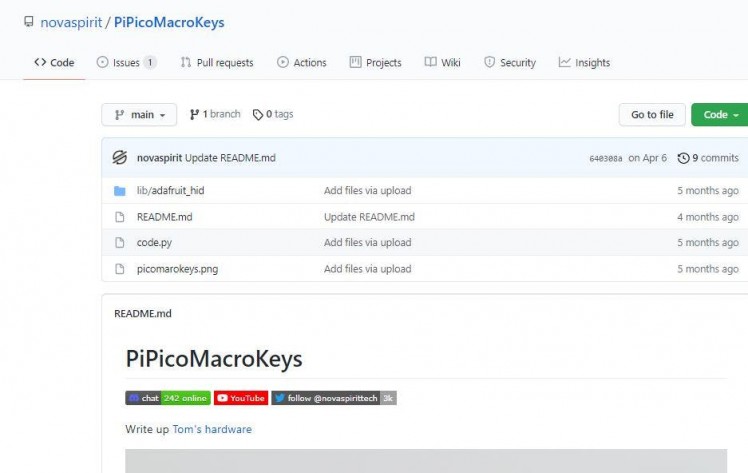748x473 pixels.
Task: Click the tags icon
Action: [258, 115]
